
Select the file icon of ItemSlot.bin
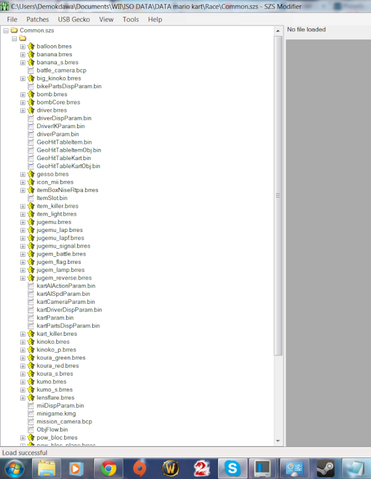31,198
